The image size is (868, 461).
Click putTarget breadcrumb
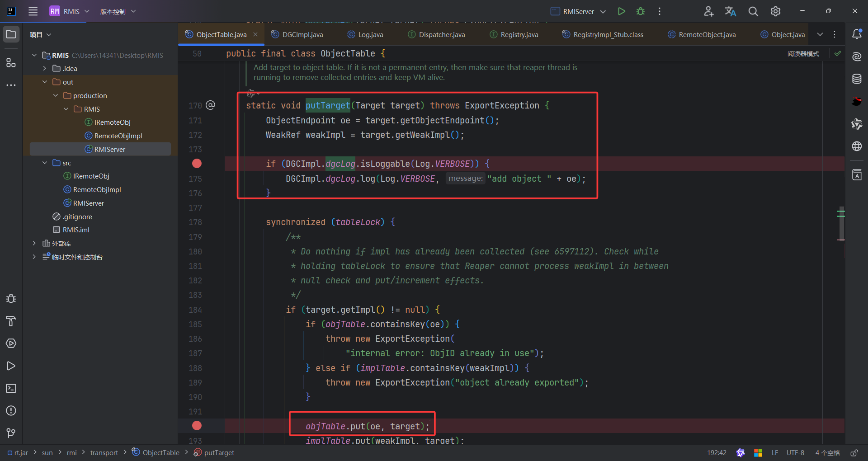pos(214,453)
